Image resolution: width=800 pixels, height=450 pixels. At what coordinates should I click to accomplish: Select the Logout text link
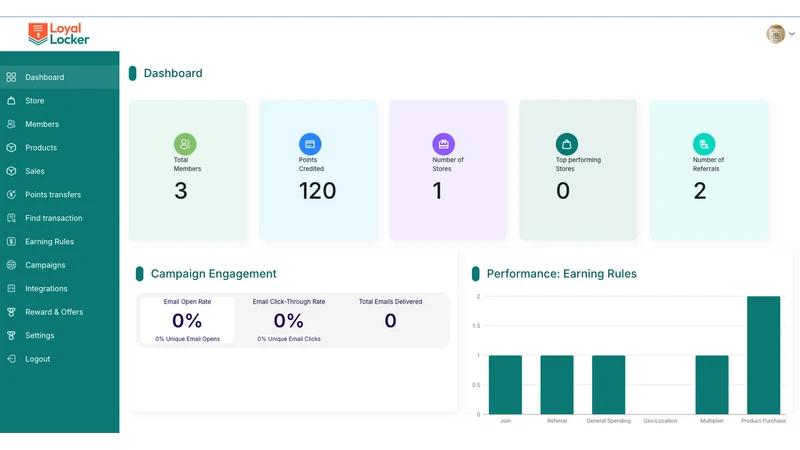coord(38,359)
